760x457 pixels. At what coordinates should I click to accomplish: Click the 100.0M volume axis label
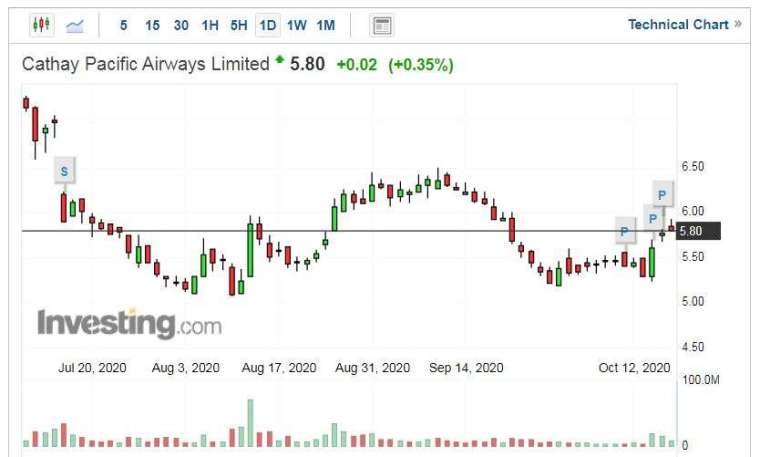click(701, 380)
